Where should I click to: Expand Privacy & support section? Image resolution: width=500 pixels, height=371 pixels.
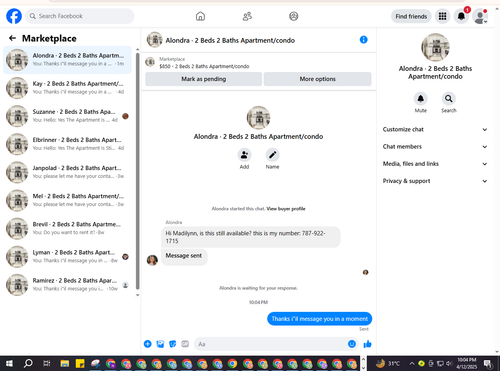[435, 181]
